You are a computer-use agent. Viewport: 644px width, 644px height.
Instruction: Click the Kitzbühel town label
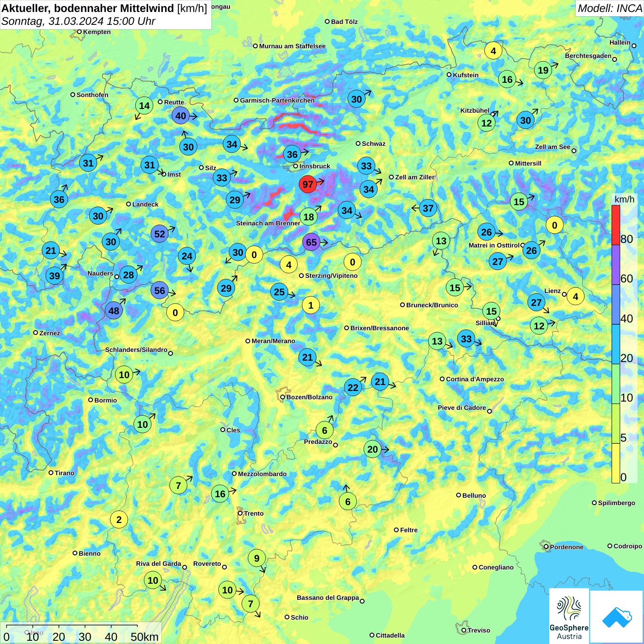pos(475,110)
